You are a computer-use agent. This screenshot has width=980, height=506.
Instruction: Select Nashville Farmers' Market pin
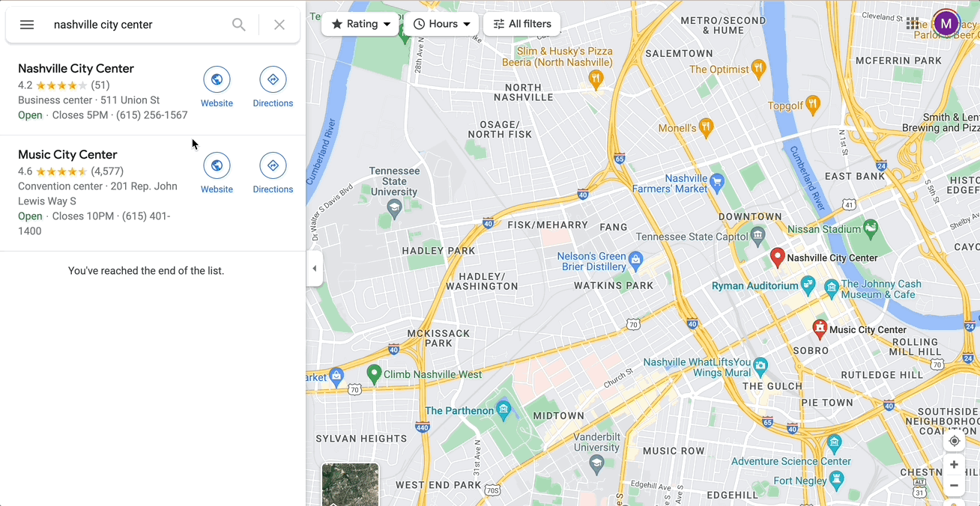[716, 182]
